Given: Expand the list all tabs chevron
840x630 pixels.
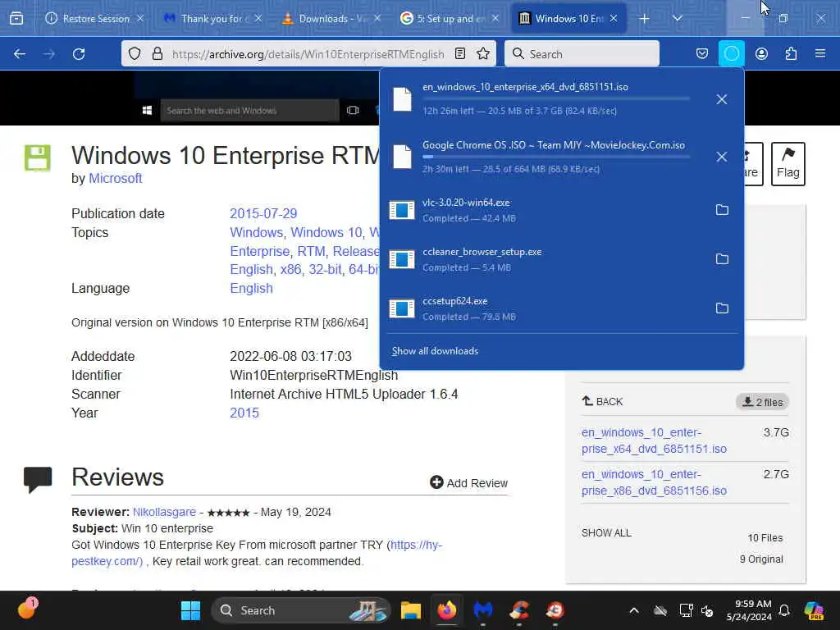Looking at the screenshot, I should pos(677,19).
